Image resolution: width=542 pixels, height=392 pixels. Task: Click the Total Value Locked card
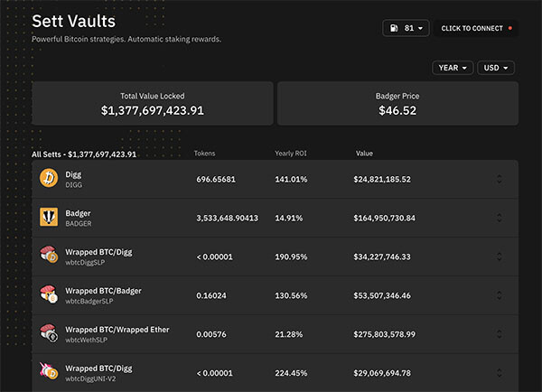pyautogui.click(x=153, y=103)
